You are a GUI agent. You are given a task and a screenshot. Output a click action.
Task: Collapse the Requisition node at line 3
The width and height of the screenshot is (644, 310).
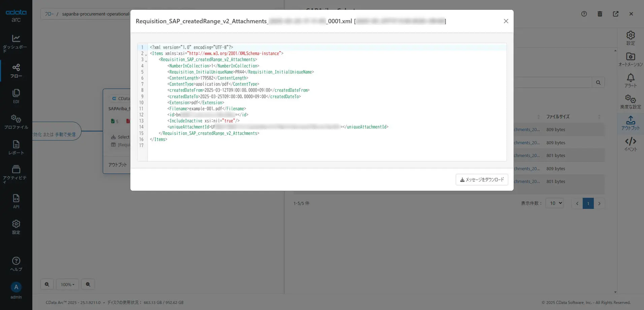pos(146,61)
